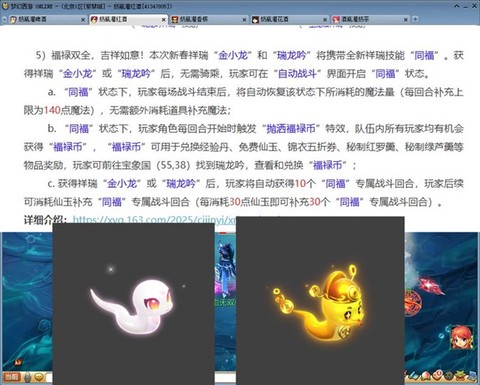Switch to the tab ending in 香槟

pyautogui.click(x=209, y=20)
